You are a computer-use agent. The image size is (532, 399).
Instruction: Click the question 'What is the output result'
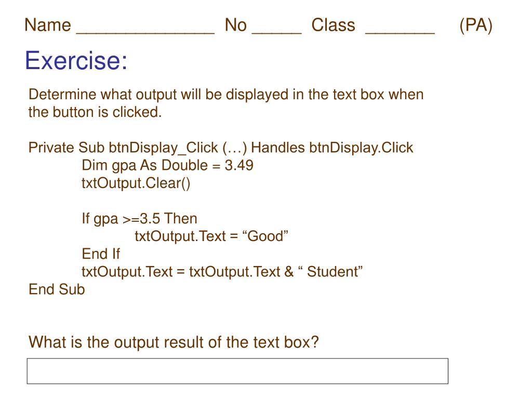tap(174, 342)
